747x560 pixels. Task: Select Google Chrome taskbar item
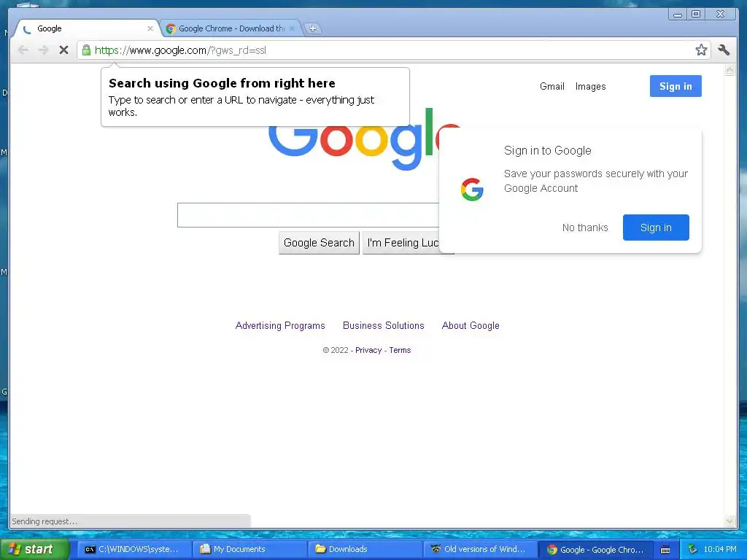[x=595, y=549]
